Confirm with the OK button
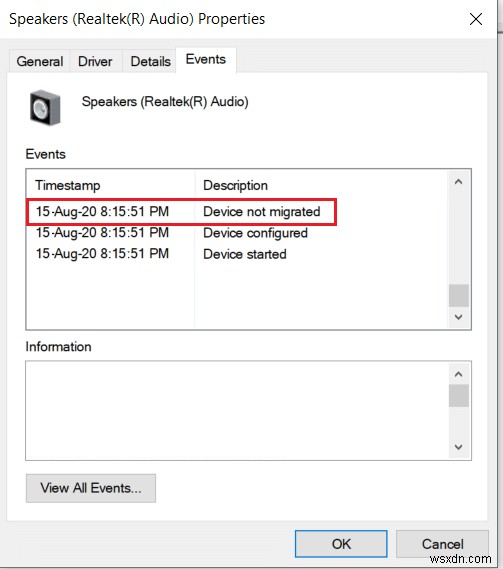 tap(341, 544)
